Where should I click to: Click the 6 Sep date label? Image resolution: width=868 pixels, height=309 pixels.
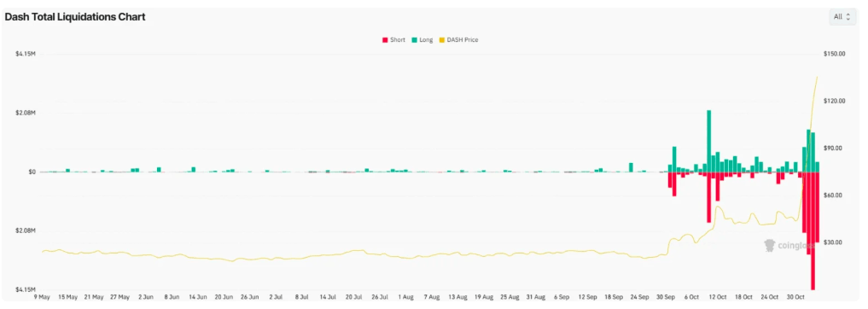(x=562, y=297)
